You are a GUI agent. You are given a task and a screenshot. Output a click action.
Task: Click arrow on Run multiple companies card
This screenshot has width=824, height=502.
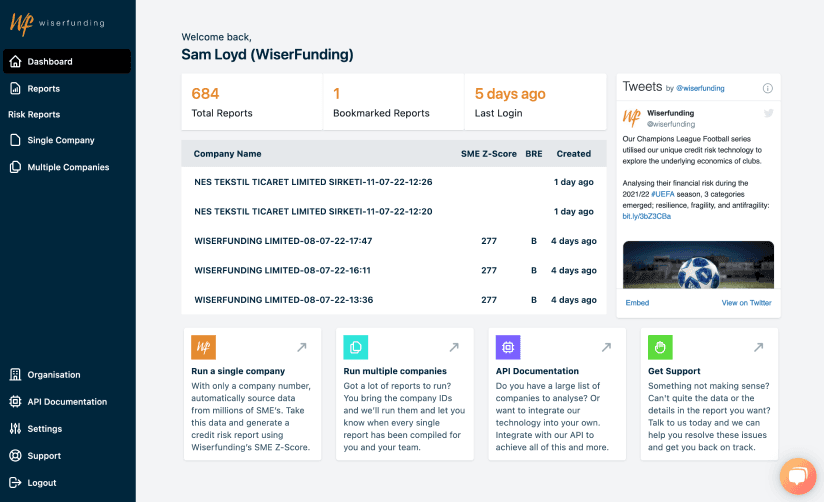pos(454,347)
